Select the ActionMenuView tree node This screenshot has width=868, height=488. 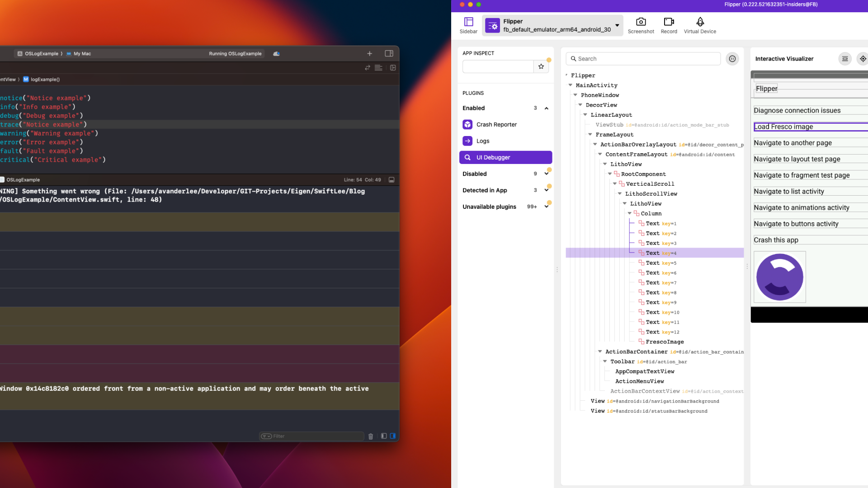tap(639, 381)
